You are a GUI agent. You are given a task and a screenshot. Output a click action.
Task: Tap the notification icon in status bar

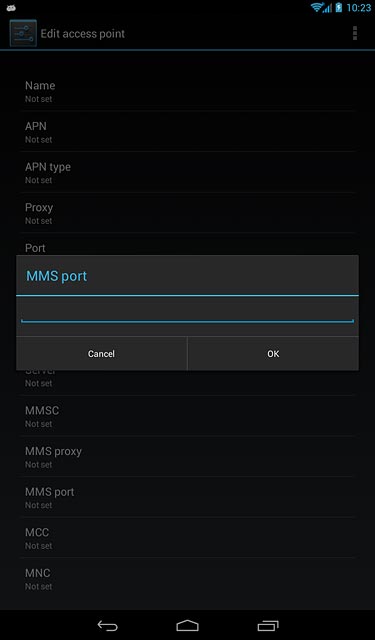(11, 7)
